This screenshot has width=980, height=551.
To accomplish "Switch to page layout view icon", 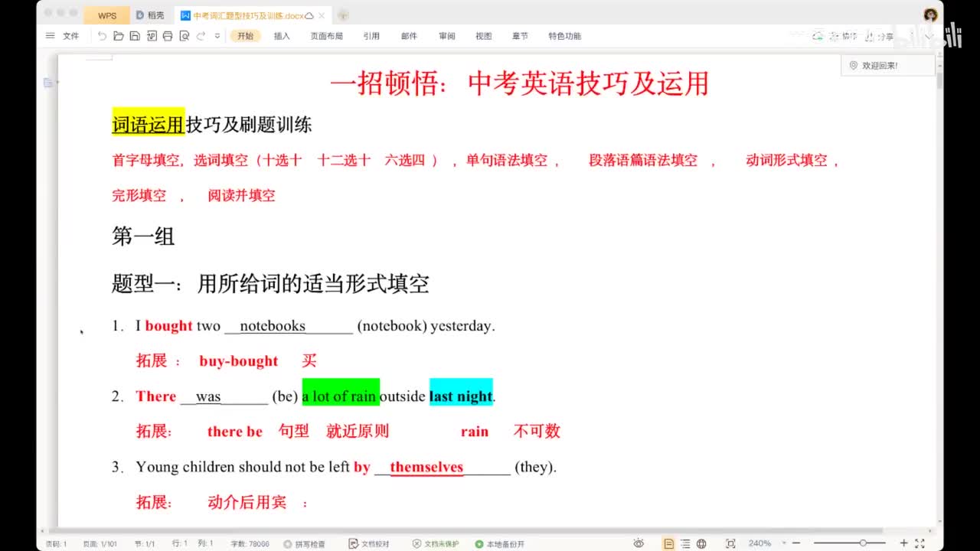I will (x=668, y=543).
